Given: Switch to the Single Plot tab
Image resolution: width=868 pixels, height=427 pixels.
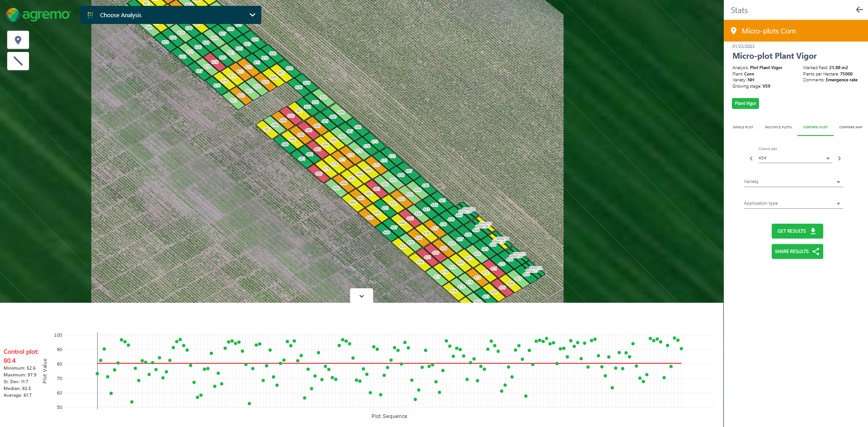Looking at the screenshot, I should (743, 127).
